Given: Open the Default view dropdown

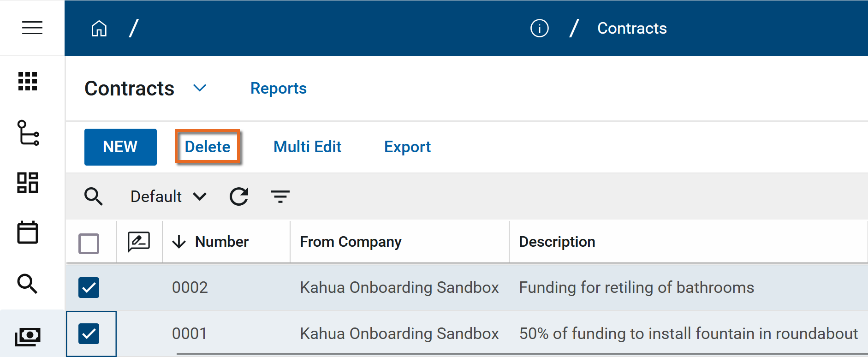Looking at the screenshot, I should (x=168, y=196).
